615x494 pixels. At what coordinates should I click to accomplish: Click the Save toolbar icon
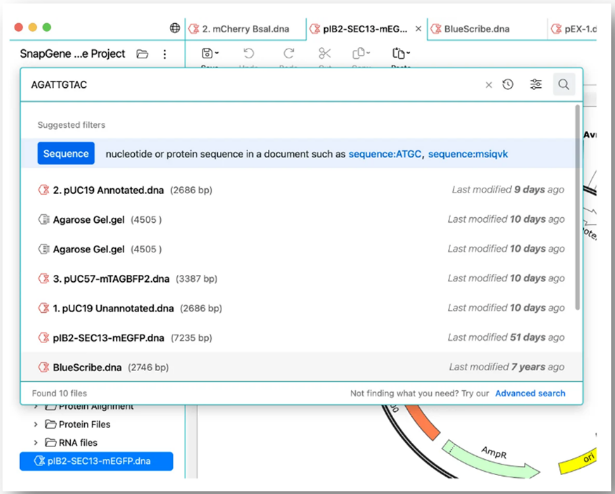(x=207, y=53)
